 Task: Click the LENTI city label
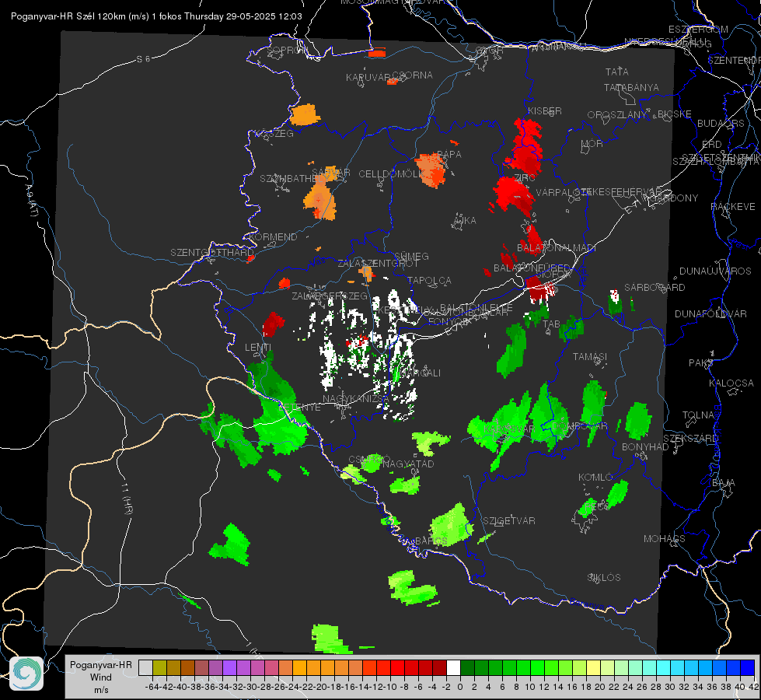[x=258, y=348]
